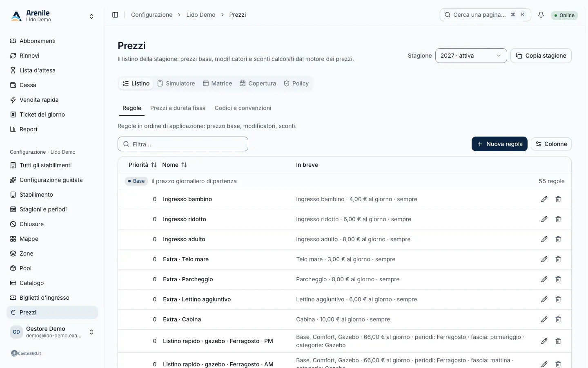588x368 pixels.
Task: Edit the Extra · Telo mare rule
Action: (x=544, y=259)
